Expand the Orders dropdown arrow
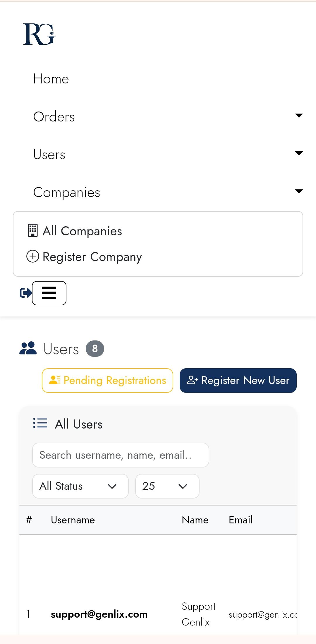 pos(299,116)
